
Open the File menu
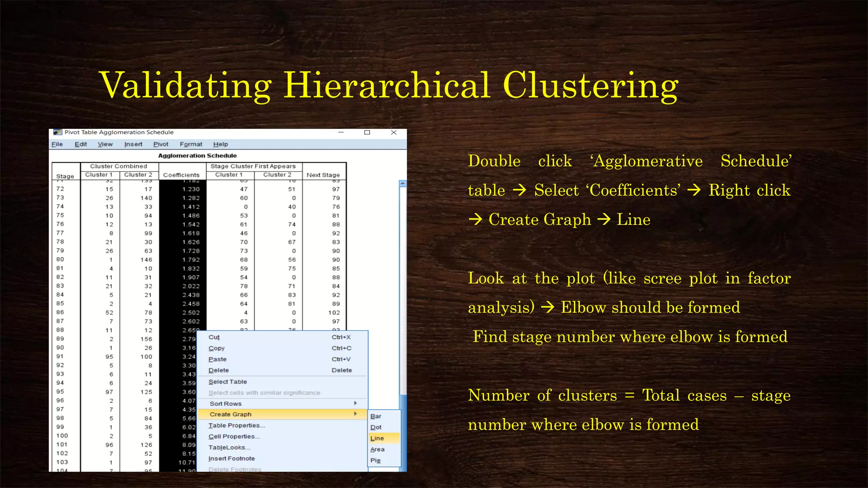pos(57,144)
